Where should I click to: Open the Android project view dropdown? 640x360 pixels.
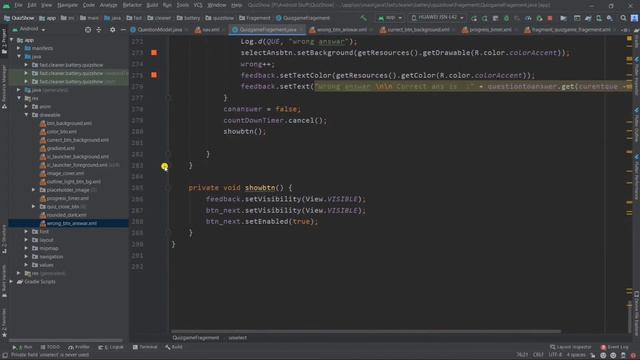point(29,29)
